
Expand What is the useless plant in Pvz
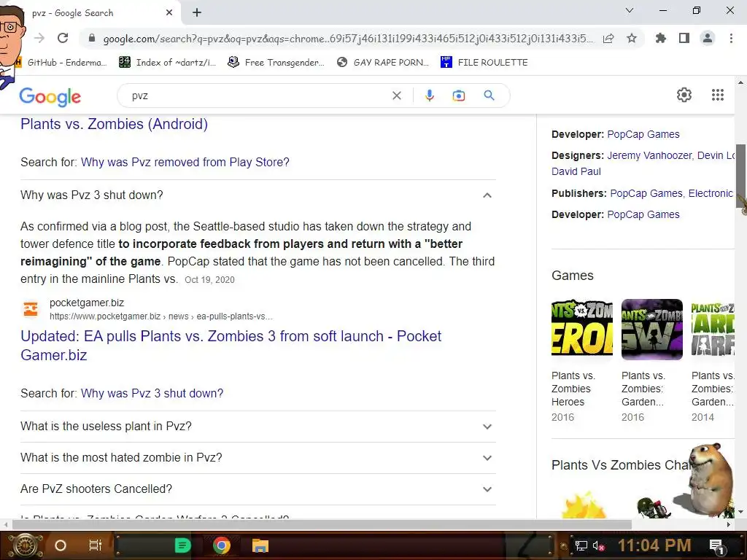(258, 426)
